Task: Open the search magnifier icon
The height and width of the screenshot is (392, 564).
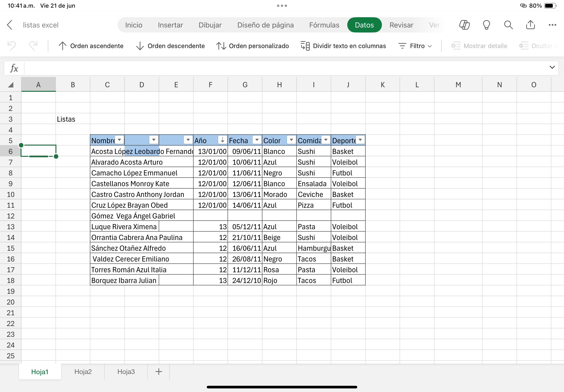Action: click(508, 25)
